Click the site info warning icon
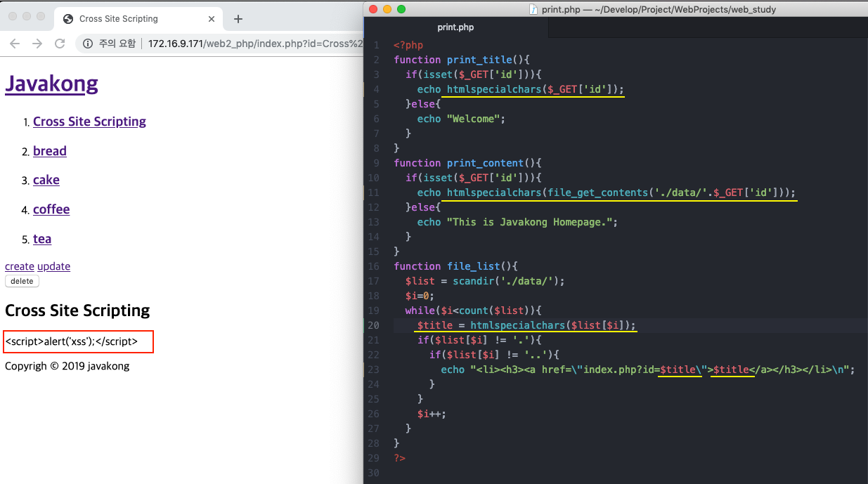This screenshot has height=484, width=868. tap(88, 44)
